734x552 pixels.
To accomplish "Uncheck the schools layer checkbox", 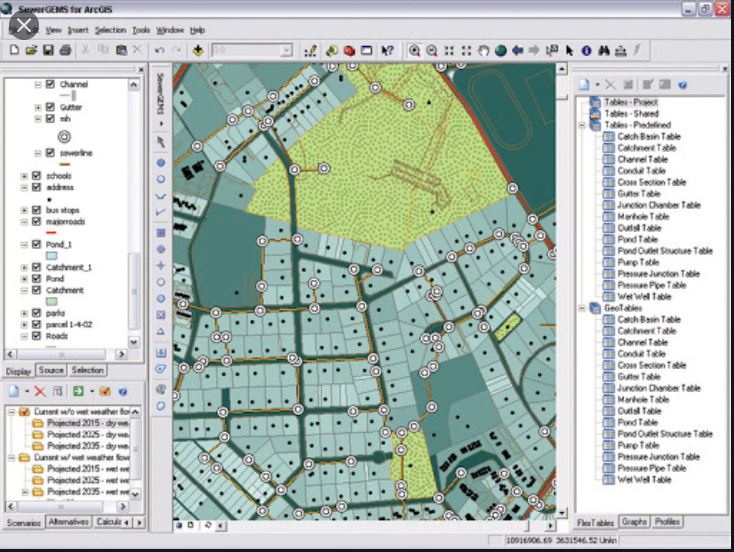I will point(37,175).
